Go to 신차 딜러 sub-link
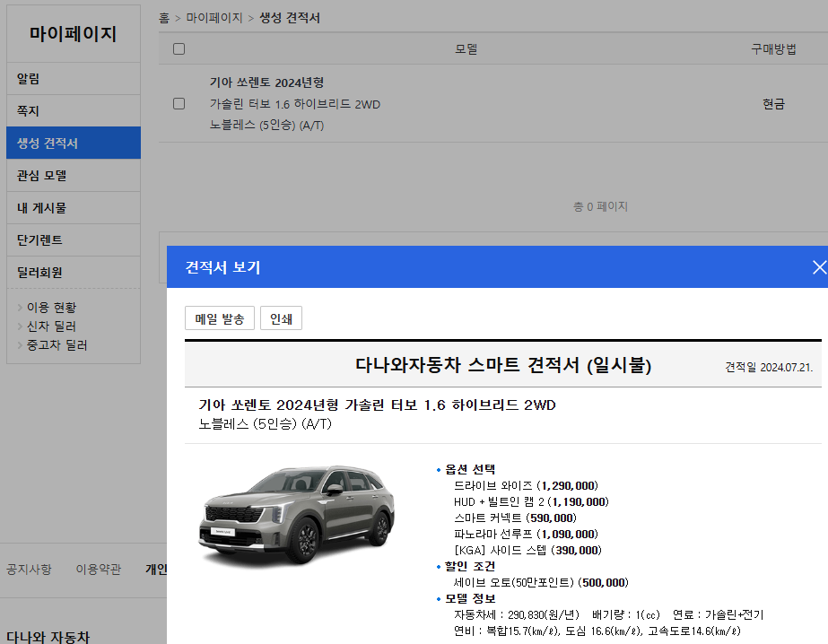 click(x=51, y=326)
